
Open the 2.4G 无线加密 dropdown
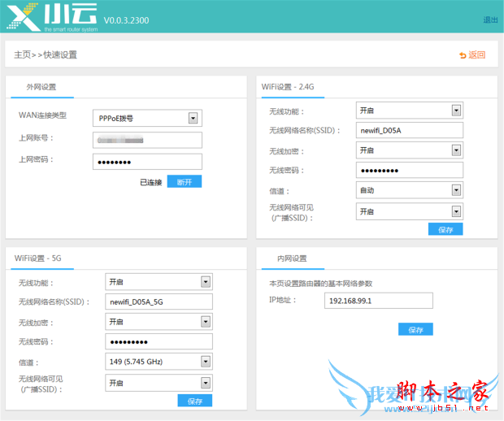(410, 150)
